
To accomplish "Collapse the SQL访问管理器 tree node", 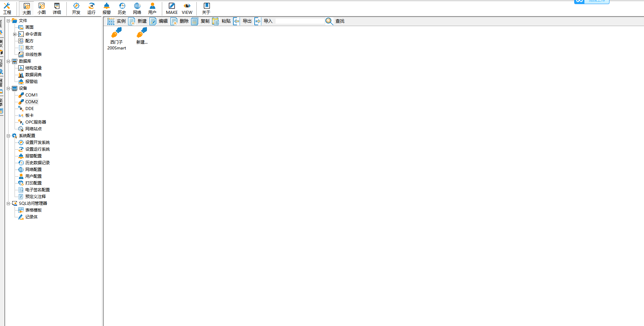I will pyautogui.click(x=8, y=203).
